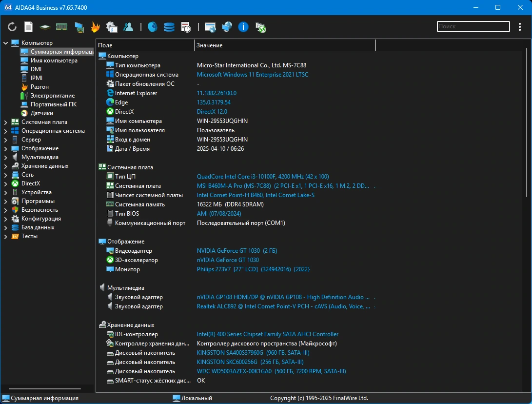This screenshot has width=532, height=404.
Task: Click the document with clock toolbar icon
Action: pyautogui.click(x=186, y=27)
